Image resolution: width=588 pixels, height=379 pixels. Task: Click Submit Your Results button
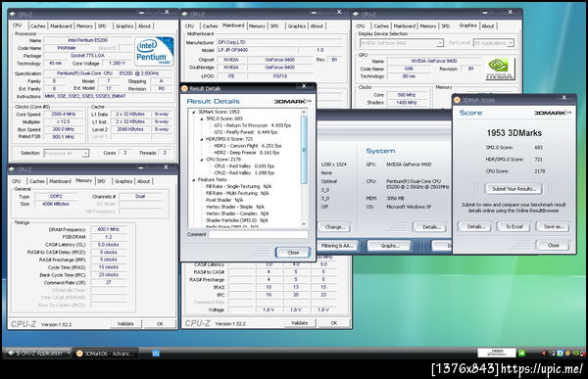[514, 189]
